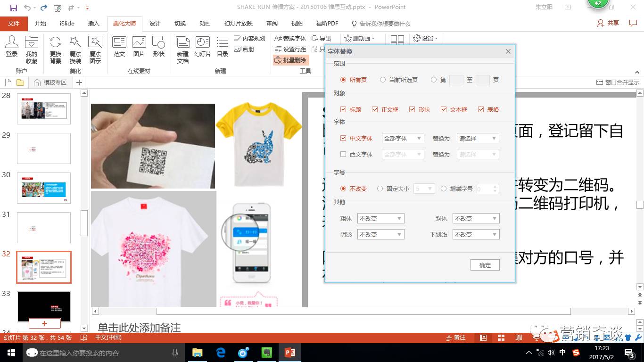Click the 登录 login icon
The width and height of the screenshot is (644, 362).
[x=12, y=47]
